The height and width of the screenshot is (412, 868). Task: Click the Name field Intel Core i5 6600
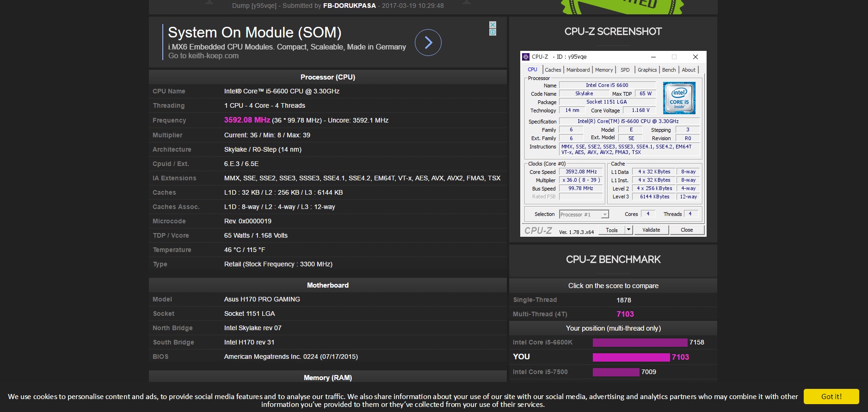(607, 85)
